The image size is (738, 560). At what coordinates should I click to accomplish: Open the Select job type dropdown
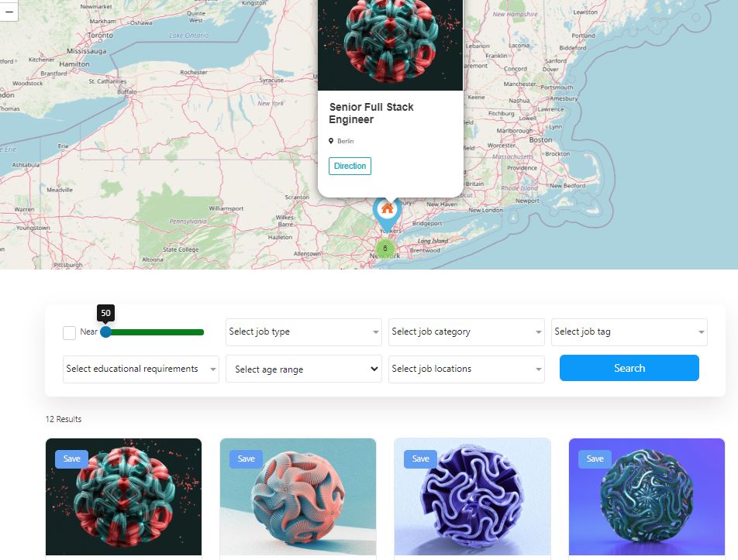click(x=304, y=332)
